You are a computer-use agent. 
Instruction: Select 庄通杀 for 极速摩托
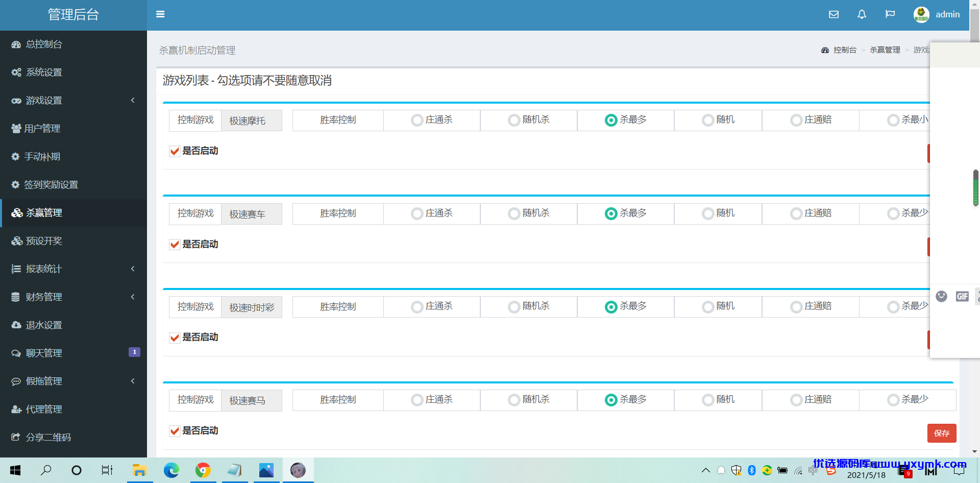[x=417, y=120]
